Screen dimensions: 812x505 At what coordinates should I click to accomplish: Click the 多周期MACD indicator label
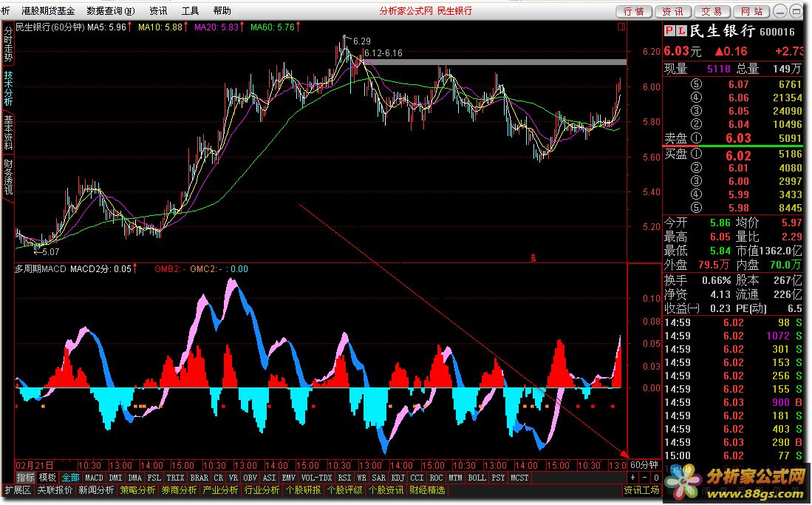41,268
